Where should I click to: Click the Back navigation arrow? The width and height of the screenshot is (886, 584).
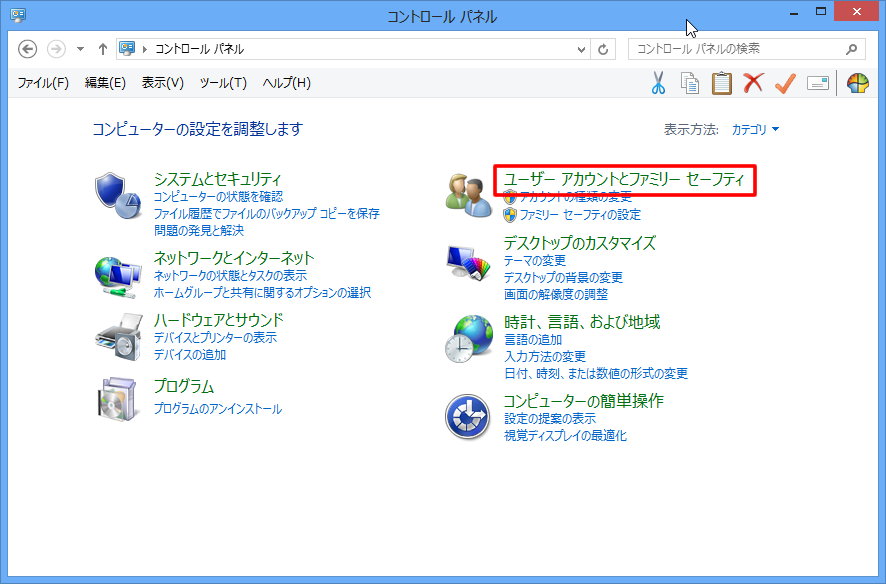pyautogui.click(x=28, y=49)
